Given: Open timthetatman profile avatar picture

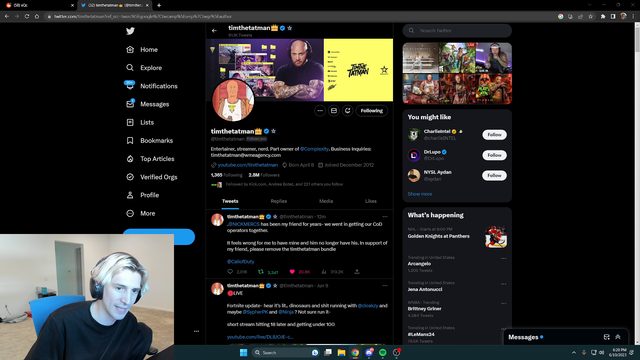Looking at the screenshot, I should pos(233,100).
